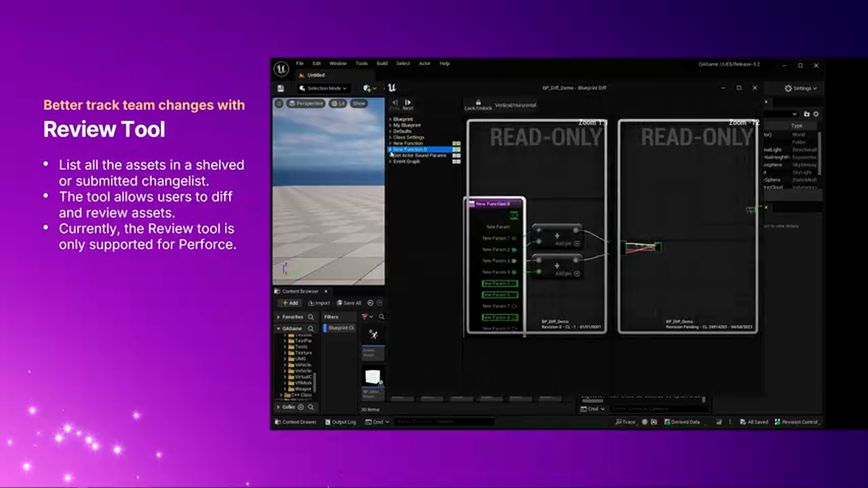The height and width of the screenshot is (488, 868).
Task: Toggle Vertical/Horizontal diff layout
Action: pos(515,106)
